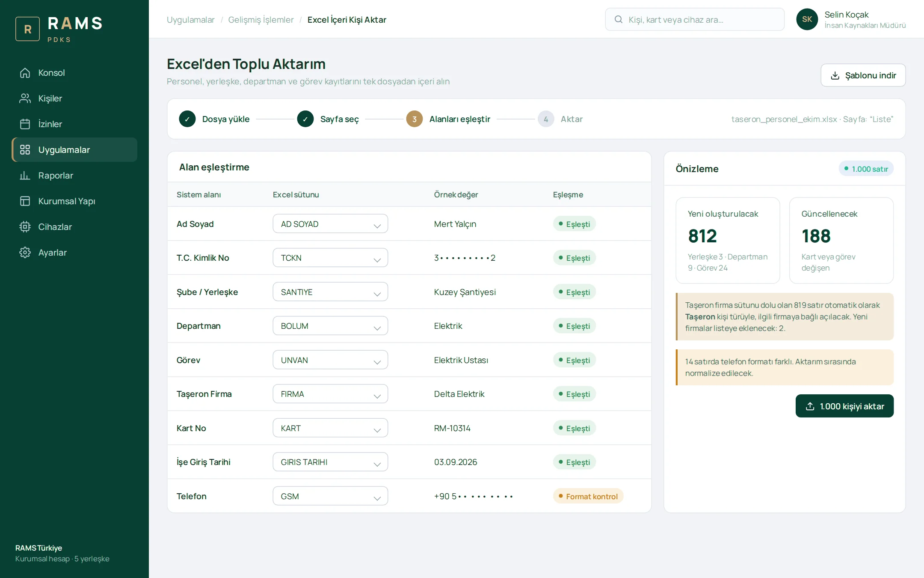Open Kişiler menu item
The height and width of the screenshot is (578, 924).
74,98
